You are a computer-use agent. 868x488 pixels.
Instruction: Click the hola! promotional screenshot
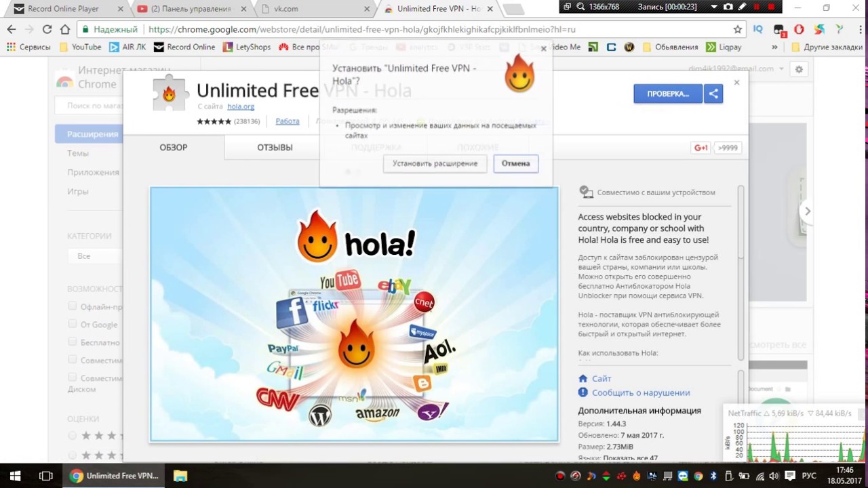coord(354,314)
